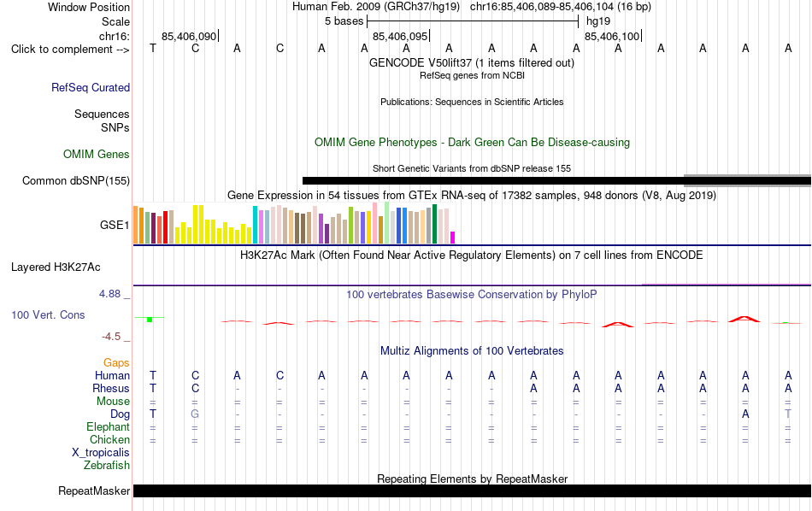Click the chr16: base position label
The image size is (812, 511).
[x=114, y=36]
